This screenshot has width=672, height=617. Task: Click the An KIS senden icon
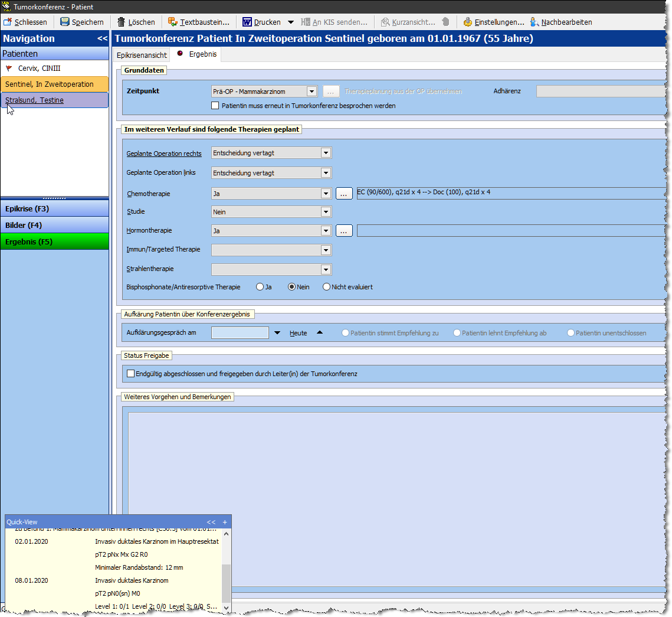(306, 22)
